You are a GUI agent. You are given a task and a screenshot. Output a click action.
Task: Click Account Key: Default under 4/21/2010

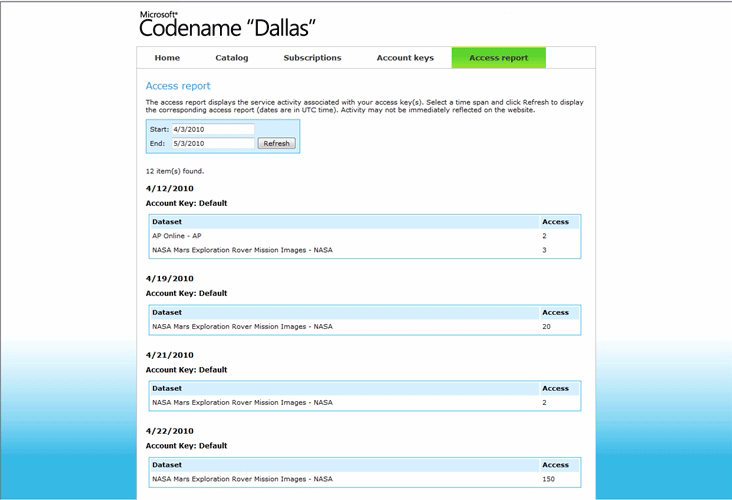[x=186, y=370]
